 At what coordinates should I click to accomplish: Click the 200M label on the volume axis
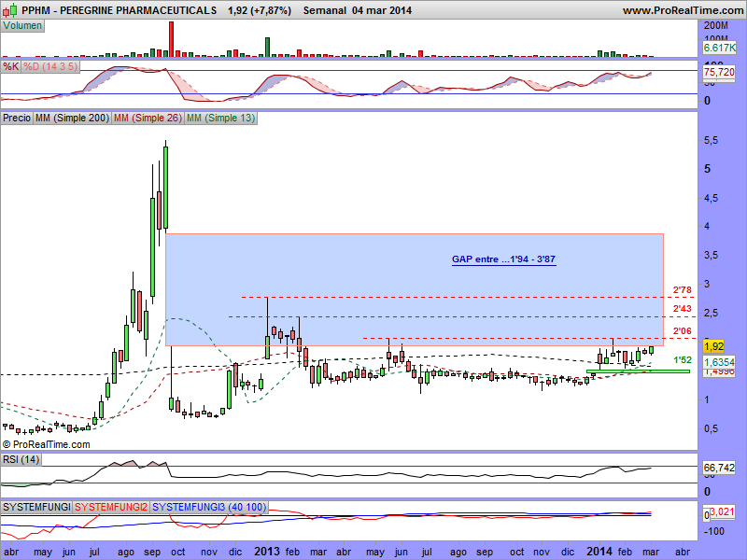pos(715,26)
